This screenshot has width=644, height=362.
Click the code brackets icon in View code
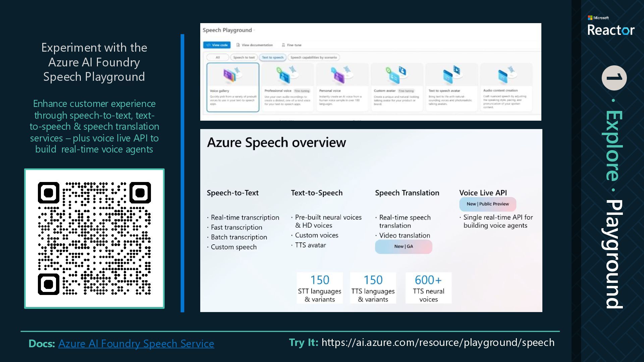click(x=208, y=45)
